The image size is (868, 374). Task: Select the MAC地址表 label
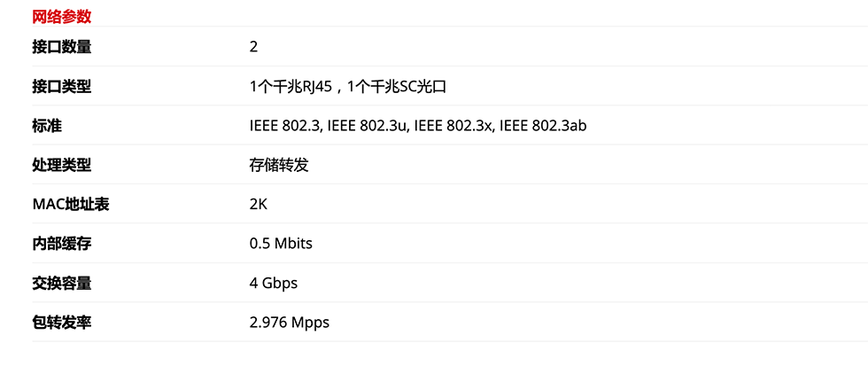click(x=71, y=205)
